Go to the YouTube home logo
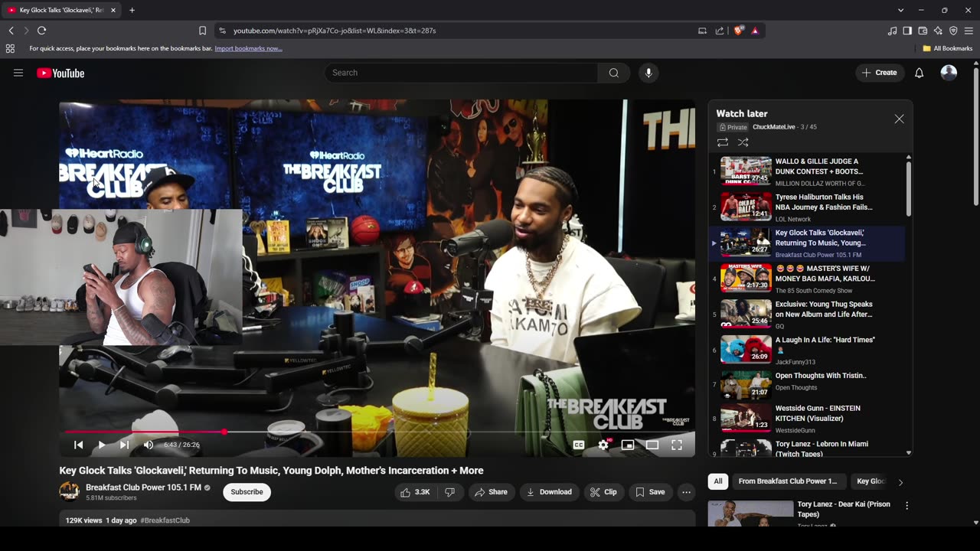This screenshot has height=551, width=980. [x=60, y=73]
